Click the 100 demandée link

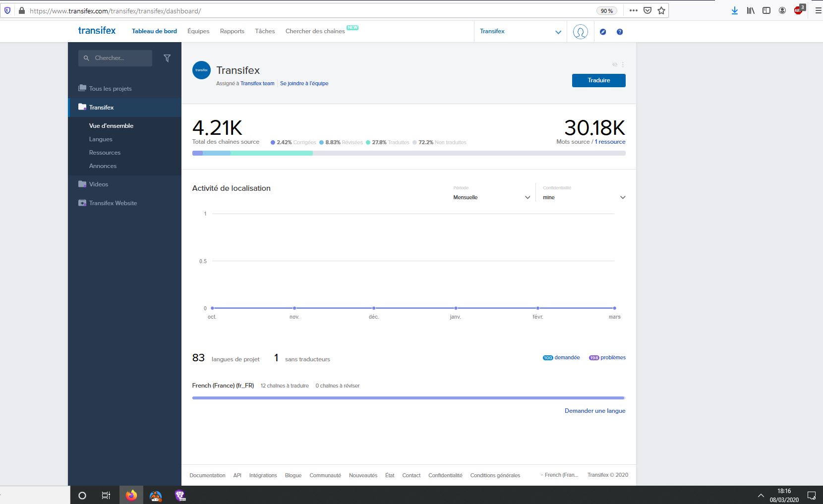tap(561, 357)
